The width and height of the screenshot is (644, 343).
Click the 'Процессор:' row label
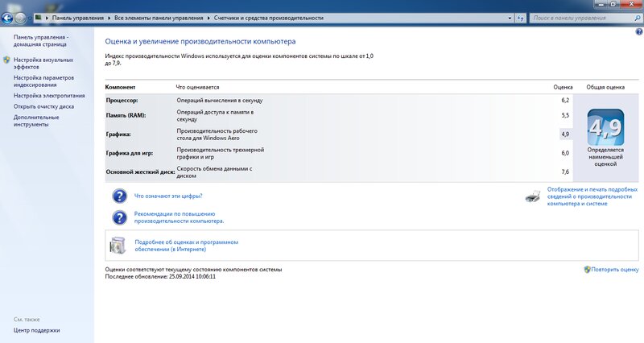[x=122, y=100]
